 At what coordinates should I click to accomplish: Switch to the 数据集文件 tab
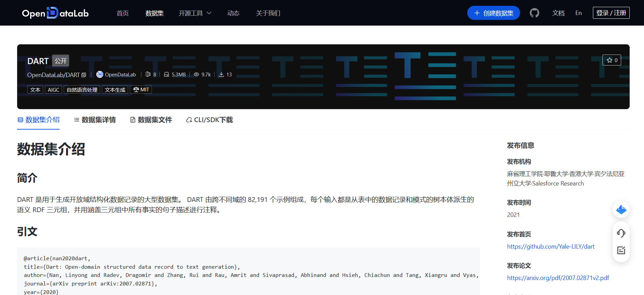pyautogui.click(x=151, y=120)
